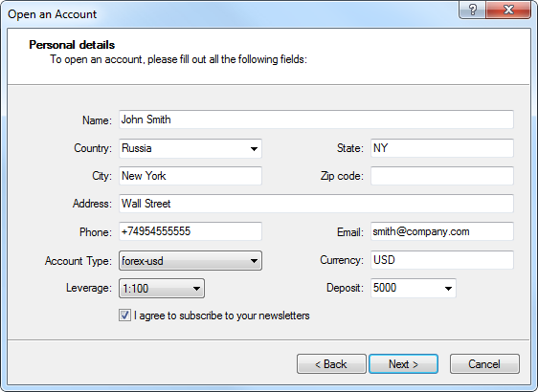Click the Account Type: label
Image resolution: width=538 pixels, height=392 pixels.
[x=78, y=261]
